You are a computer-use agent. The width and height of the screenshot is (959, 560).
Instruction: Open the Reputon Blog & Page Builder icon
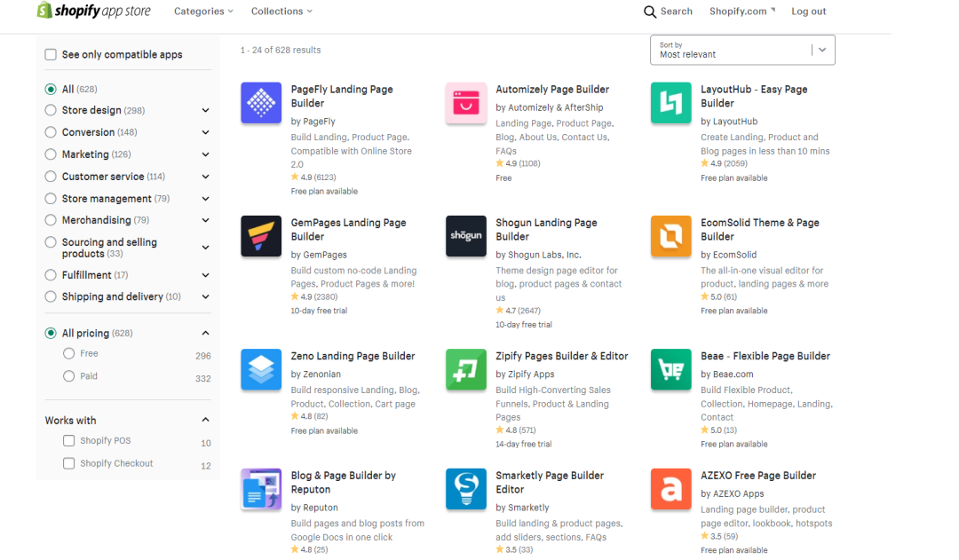coord(261,489)
